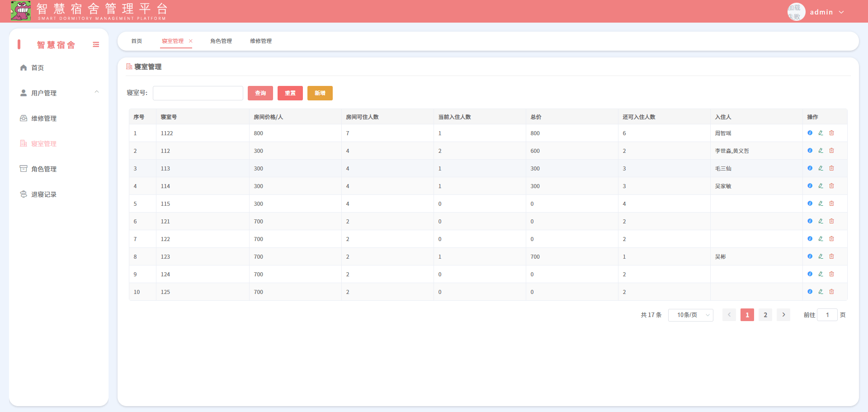Switch to the 角色管理 tab
Image resolution: width=868 pixels, height=412 pixels.
coord(221,41)
